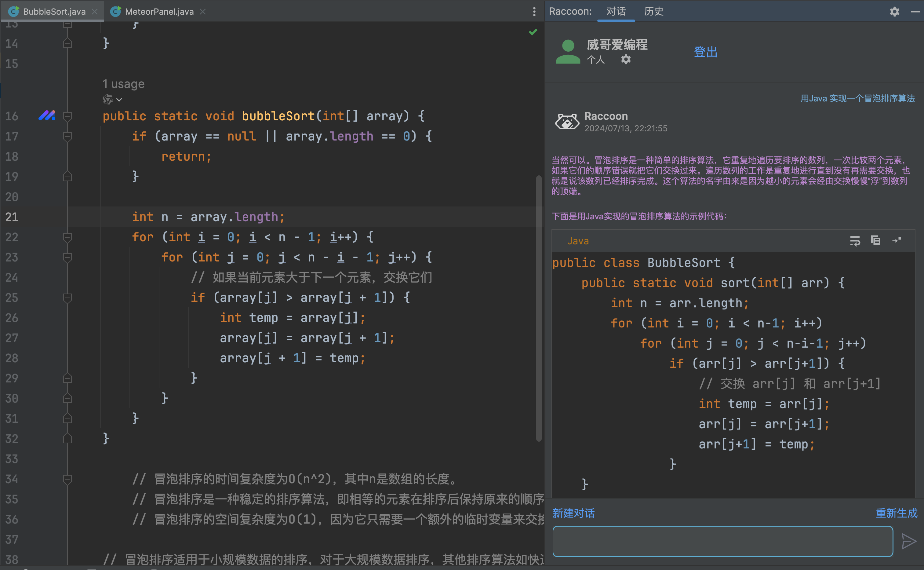Image resolution: width=924 pixels, height=570 pixels.
Task: Copy the Java code block
Action: point(876,240)
